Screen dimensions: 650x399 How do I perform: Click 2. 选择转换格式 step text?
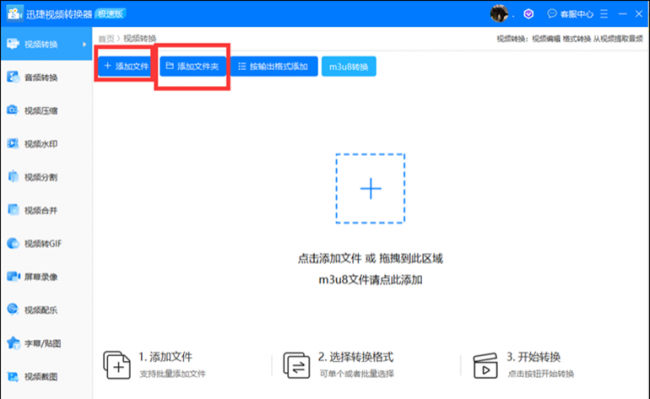pos(356,357)
